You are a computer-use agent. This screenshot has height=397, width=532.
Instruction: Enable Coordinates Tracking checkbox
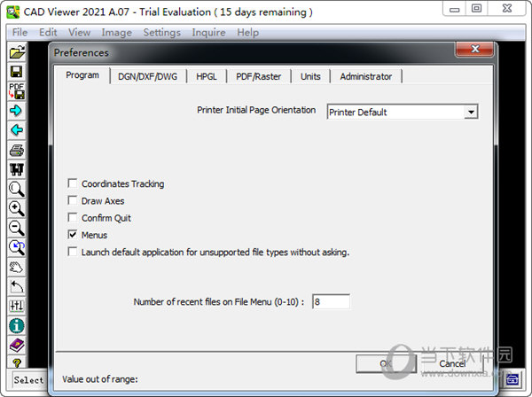coord(73,183)
